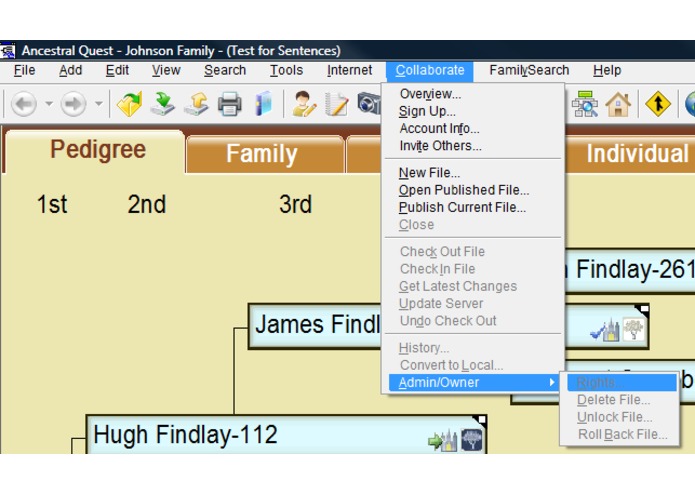Open the Back history dropdown arrow
Screen dimensions: 695x494
click(49, 104)
